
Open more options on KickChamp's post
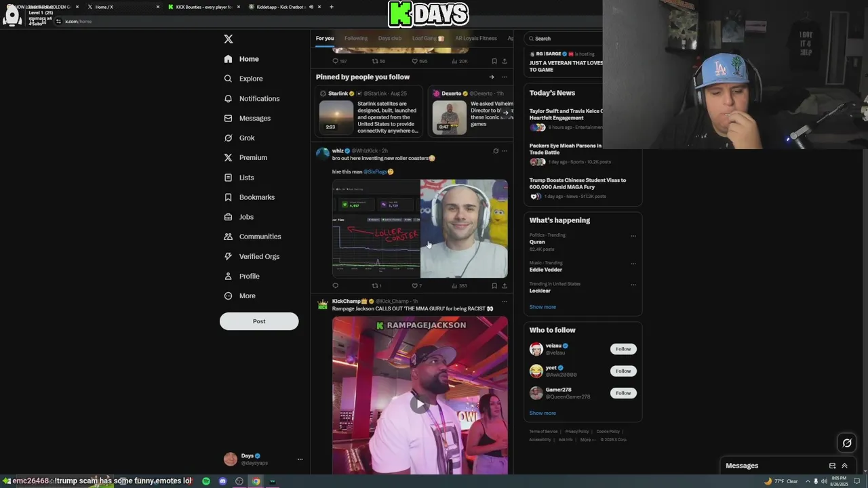(505, 302)
